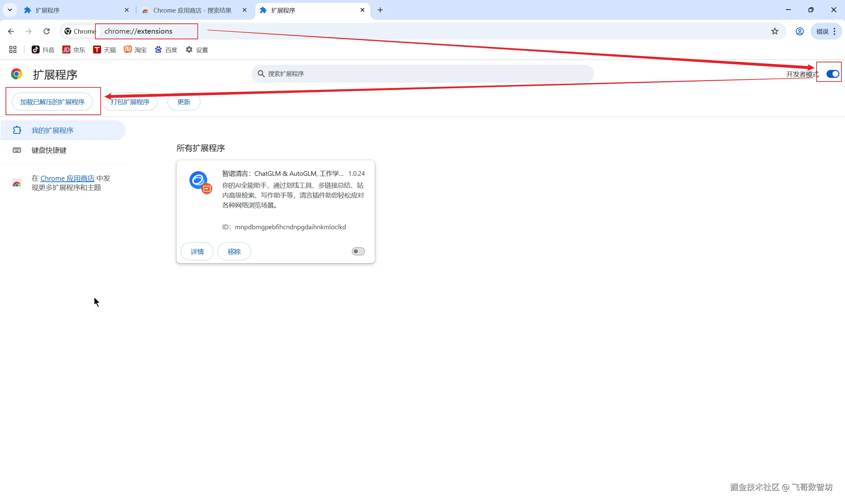Open Chrome's three-dot menu
This screenshot has width=845, height=504.
(x=835, y=31)
